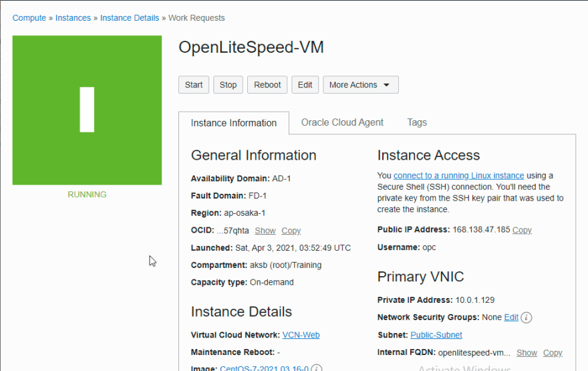Click the Instance Access heading
Screen dimensions: 588x371
428,155
